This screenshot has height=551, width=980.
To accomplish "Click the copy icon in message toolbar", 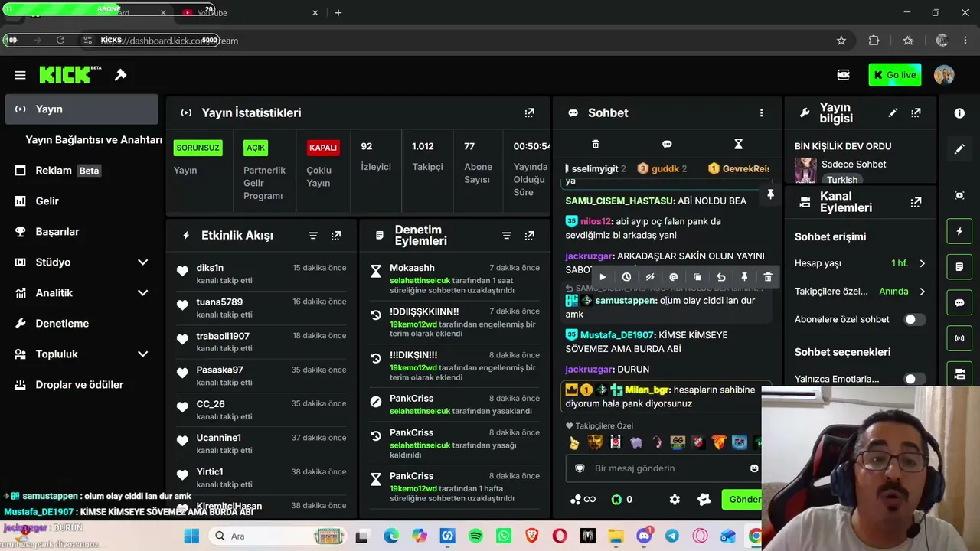I will (x=697, y=277).
